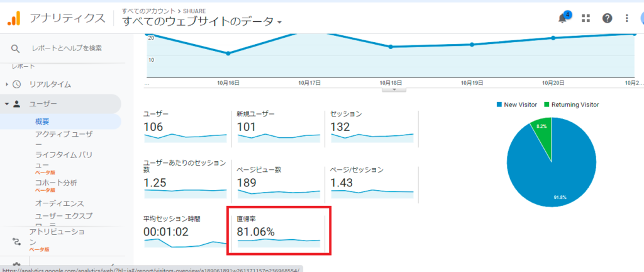644x272 pixels.
Task: Click the すべてのアカウント breadcrumb link
Action: [x=148, y=11]
